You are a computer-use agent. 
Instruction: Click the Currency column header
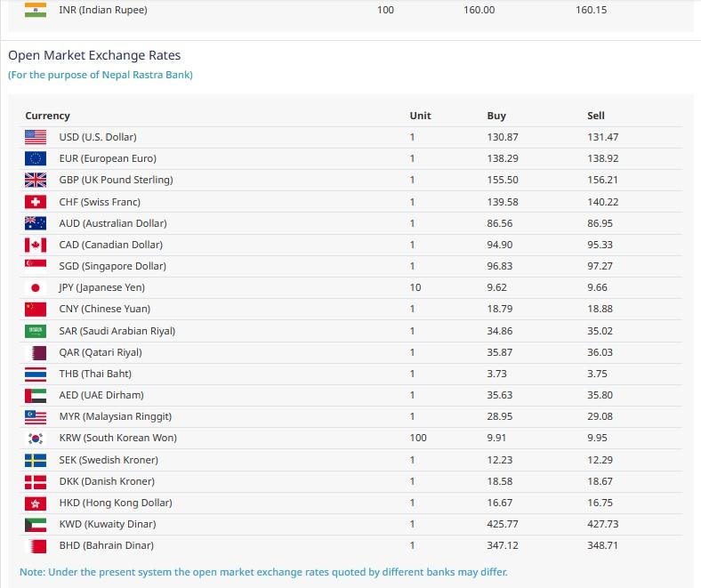click(47, 116)
